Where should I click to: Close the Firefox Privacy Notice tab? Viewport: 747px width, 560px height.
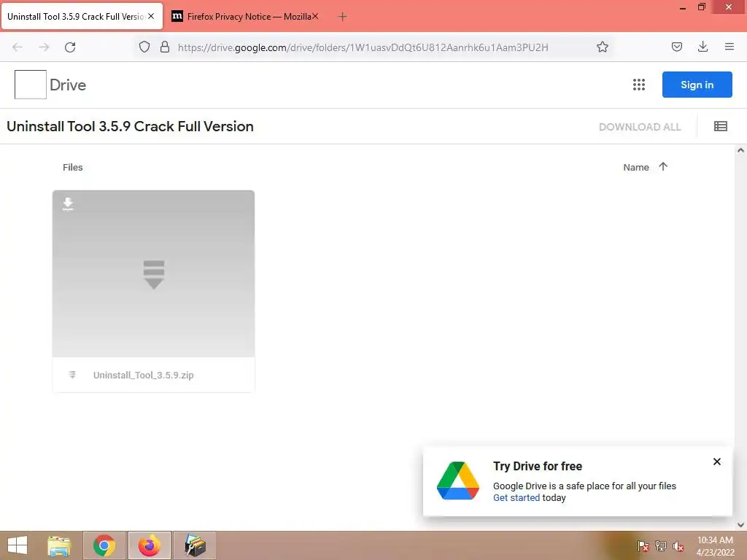(315, 16)
